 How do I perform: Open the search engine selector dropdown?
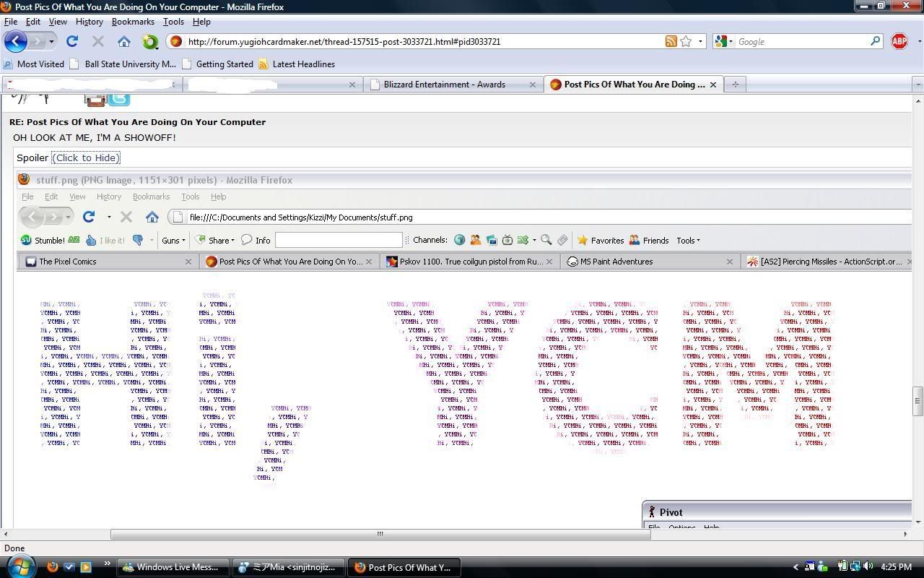pos(723,41)
